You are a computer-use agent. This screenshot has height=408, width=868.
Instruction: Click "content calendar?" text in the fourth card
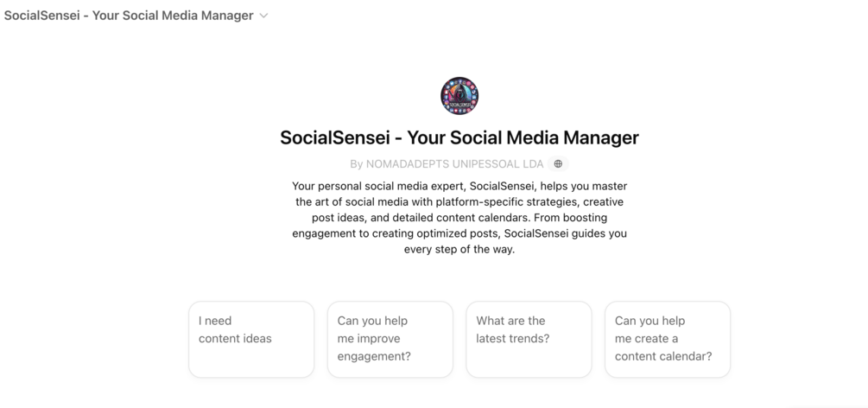tap(663, 356)
